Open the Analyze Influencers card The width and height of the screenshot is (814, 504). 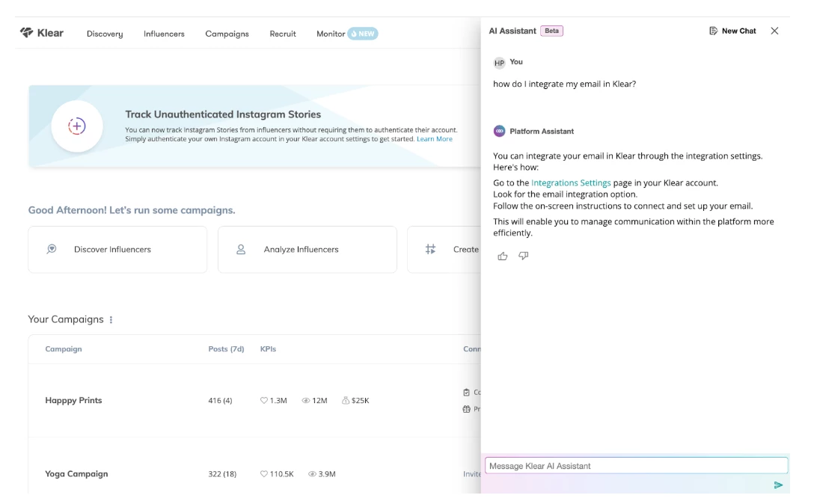tap(307, 249)
